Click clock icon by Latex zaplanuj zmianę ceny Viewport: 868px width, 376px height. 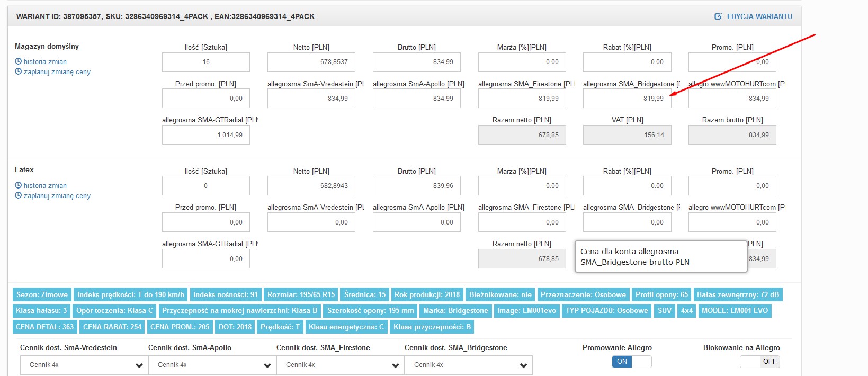click(x=19, y=195)
